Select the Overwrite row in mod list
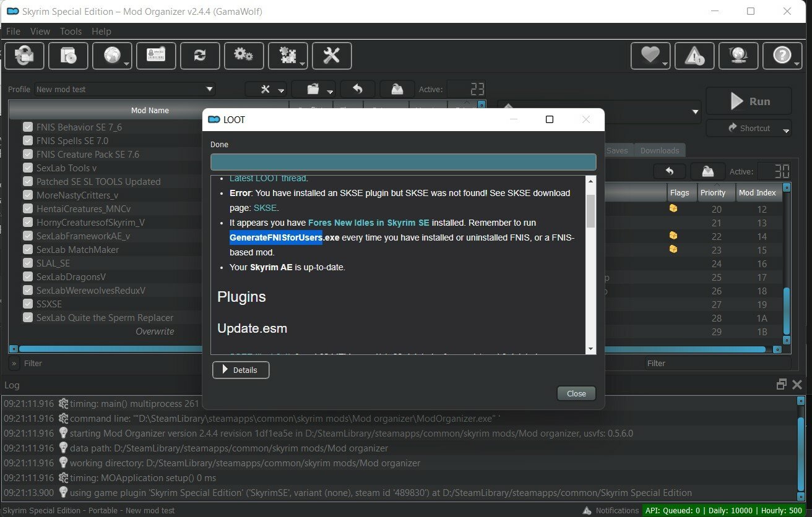 (155, 331)
